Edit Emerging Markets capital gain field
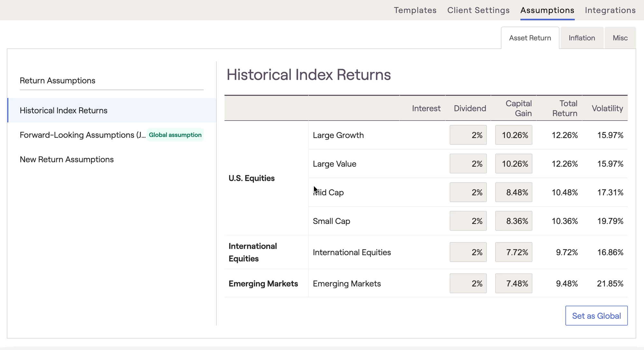Screen dimensions: 644x350 click(513, 284)
